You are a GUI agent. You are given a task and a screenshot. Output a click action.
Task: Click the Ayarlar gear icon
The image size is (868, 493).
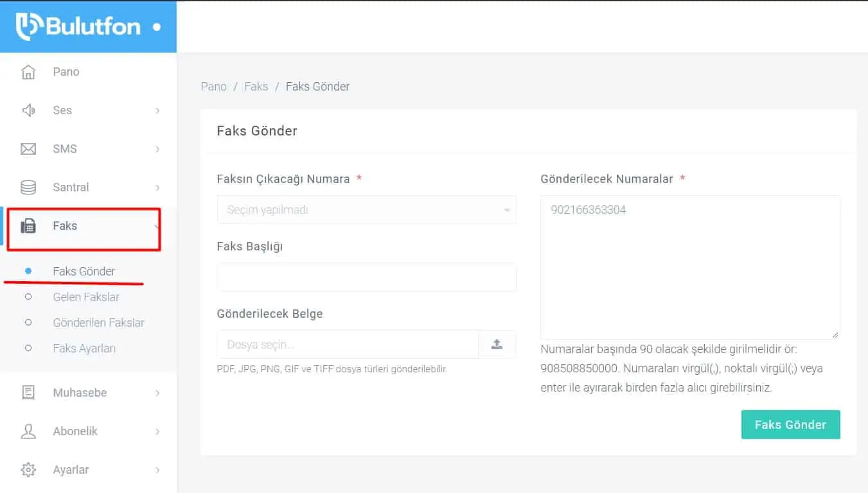(28, 470)
